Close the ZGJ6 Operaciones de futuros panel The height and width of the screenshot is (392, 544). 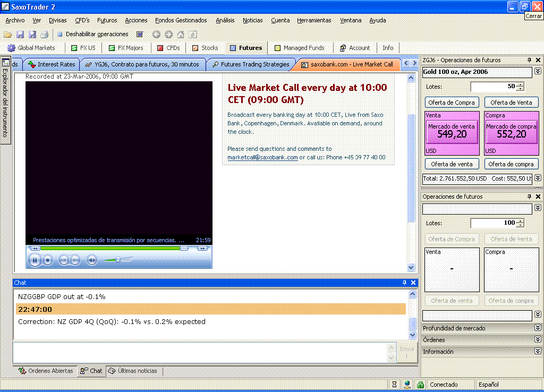pyautogui.click(x=538, y=60)
